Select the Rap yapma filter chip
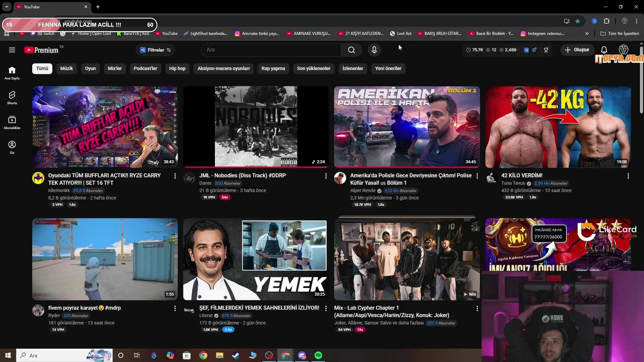The image size is (644, 362). pyautogui.click(x=273, y=68)
